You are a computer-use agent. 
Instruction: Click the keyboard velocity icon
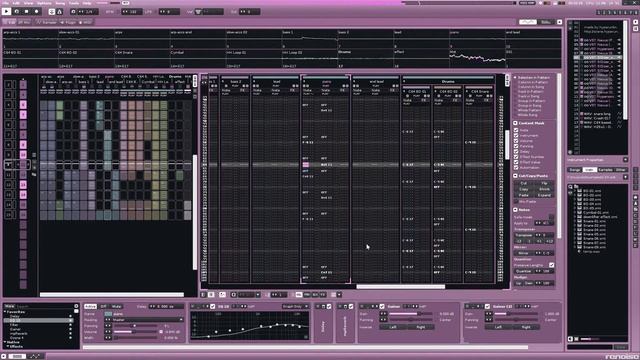pos(198,12)
